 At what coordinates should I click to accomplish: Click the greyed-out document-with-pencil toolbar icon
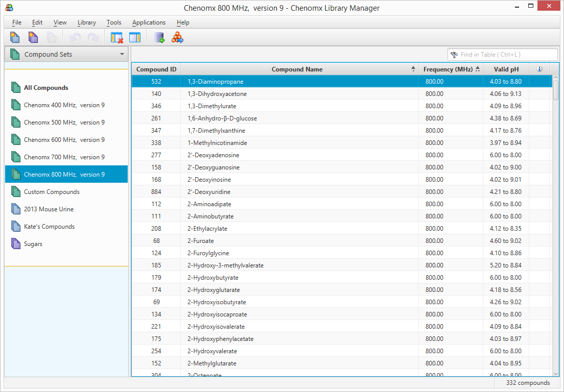[x=52, y=37]
